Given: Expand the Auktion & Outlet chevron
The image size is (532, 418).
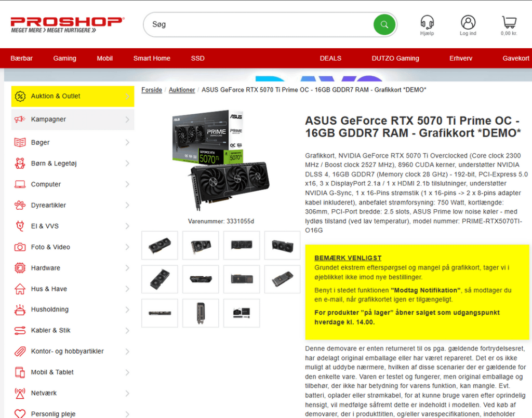Looking at the screenshot, I should (127, 96).
